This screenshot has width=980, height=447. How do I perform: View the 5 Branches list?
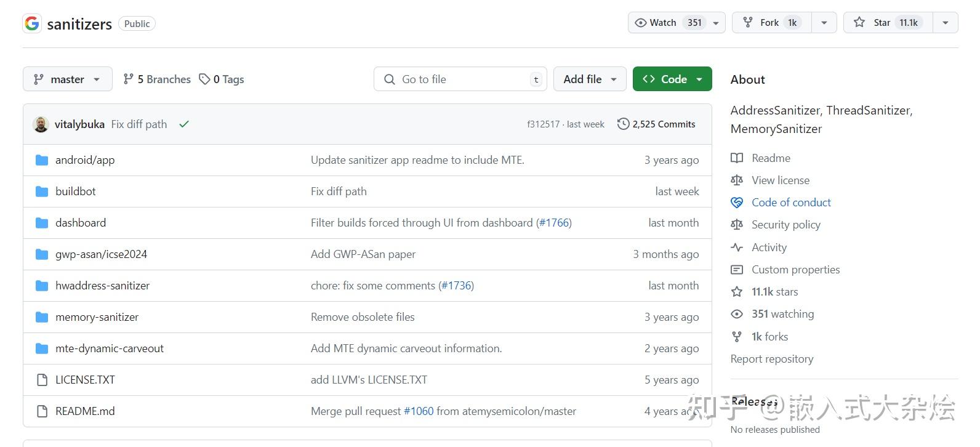point(157,79)
